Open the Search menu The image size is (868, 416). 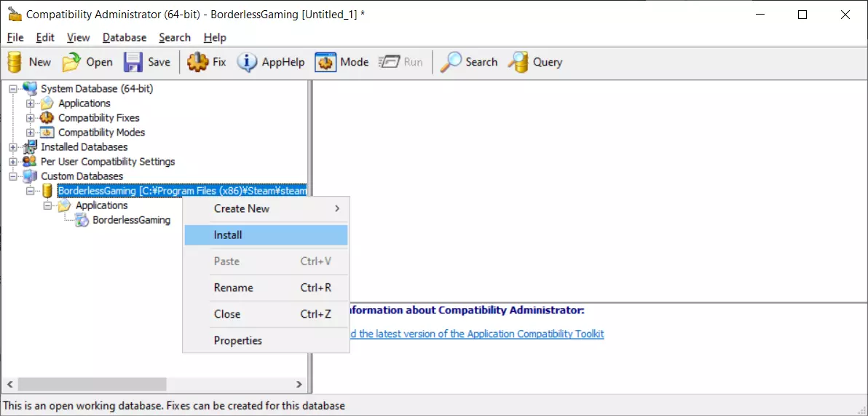[174, 38]
